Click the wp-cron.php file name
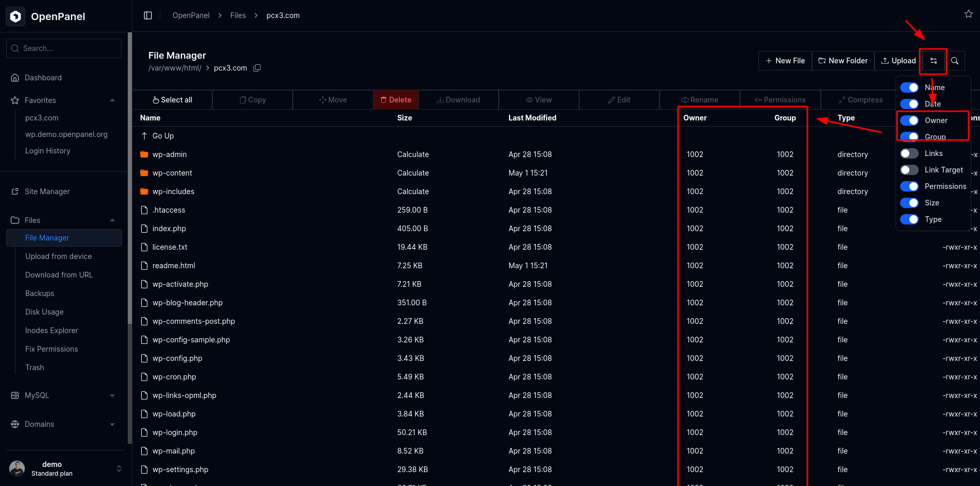The image size is (980, 486). click(174, 377)
